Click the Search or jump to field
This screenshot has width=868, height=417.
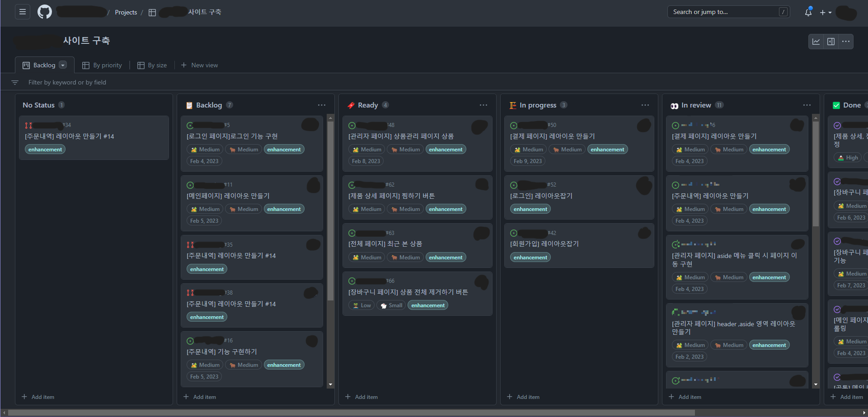pyautogui.click(x=728, y=12)
